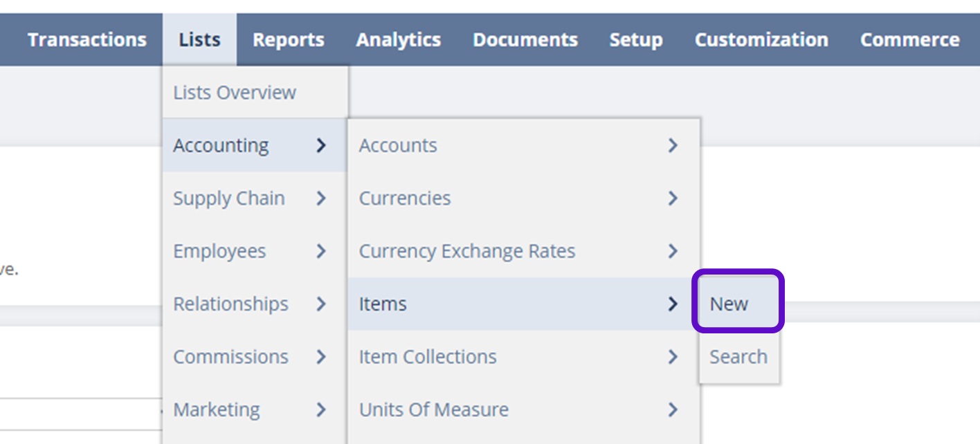
Task: Open the Customization menu
Action: point(761,40)
